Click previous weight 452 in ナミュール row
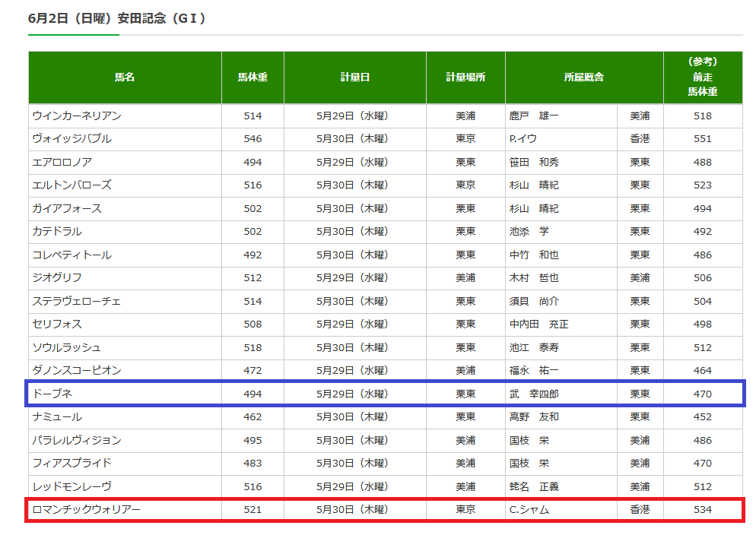The width and height of the screenshot is (756, 535). tap(703, 416)
